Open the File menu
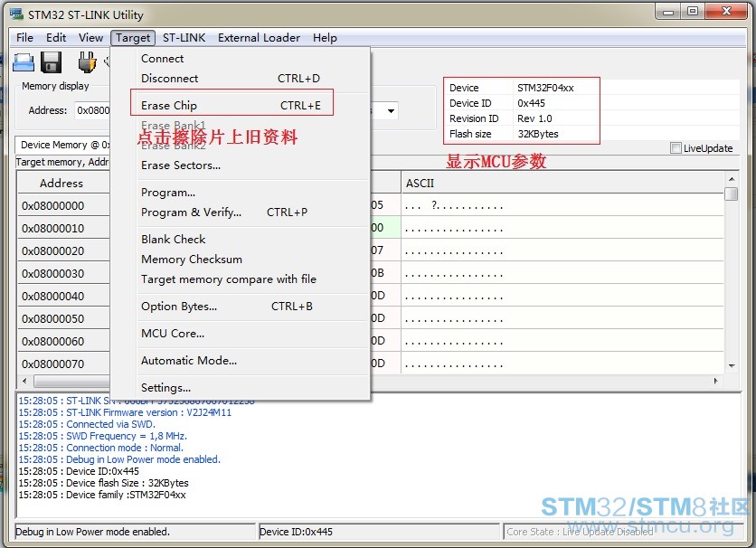756x548 pixels. (x=24, y=38)
